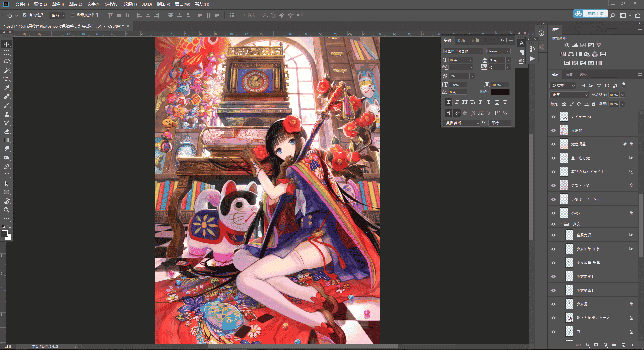The width and height of the screenshot is (644, 350).
Task: Switch to the 段落 tab
Action: pyautogui.click(x=462, y=40)
